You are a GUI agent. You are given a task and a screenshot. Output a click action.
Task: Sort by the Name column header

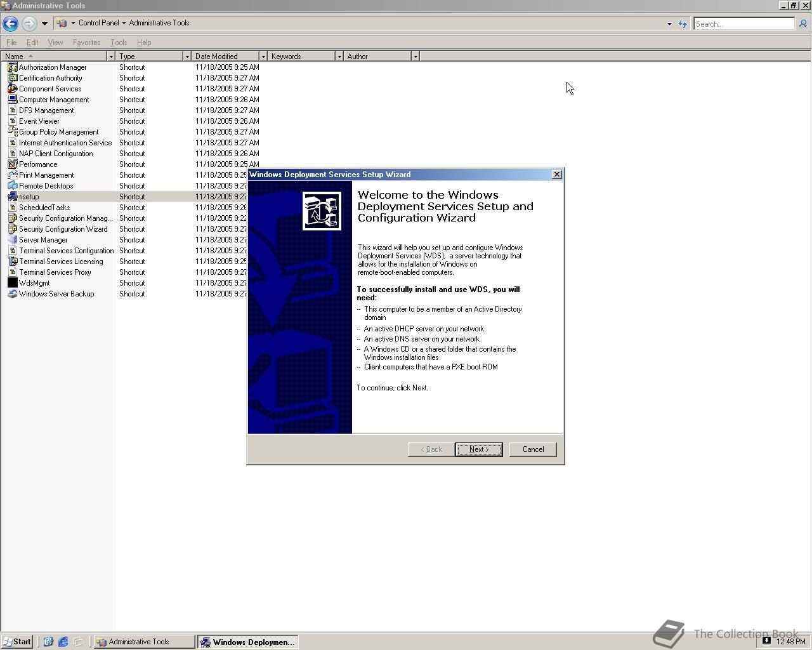(54, 56)
